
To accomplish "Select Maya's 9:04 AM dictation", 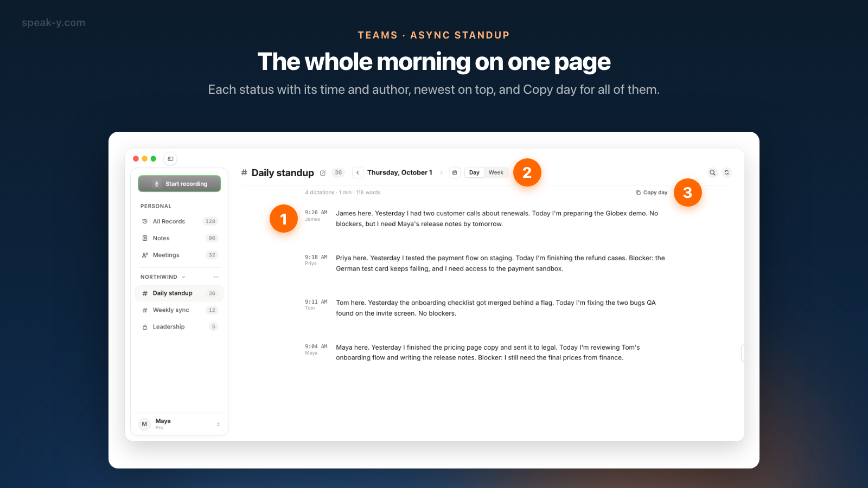I will tap(485, 352).
